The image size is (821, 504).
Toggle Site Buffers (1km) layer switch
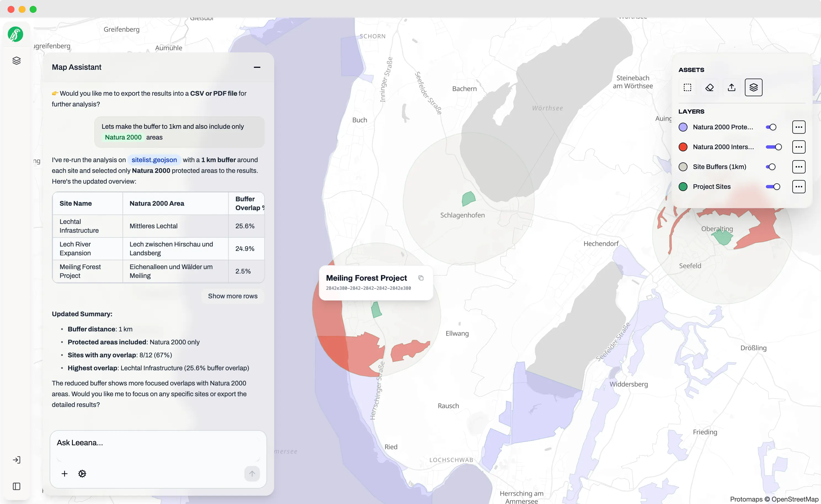tap(771, 167)
